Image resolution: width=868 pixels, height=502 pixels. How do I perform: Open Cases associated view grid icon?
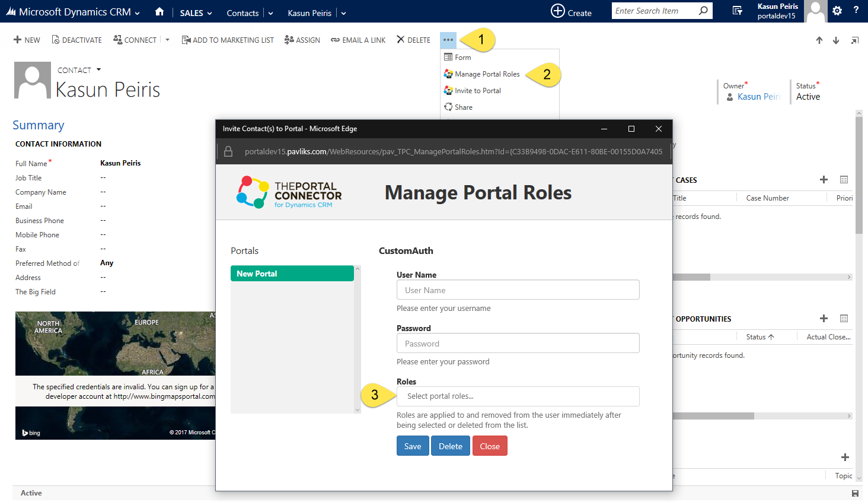(844, 179)
